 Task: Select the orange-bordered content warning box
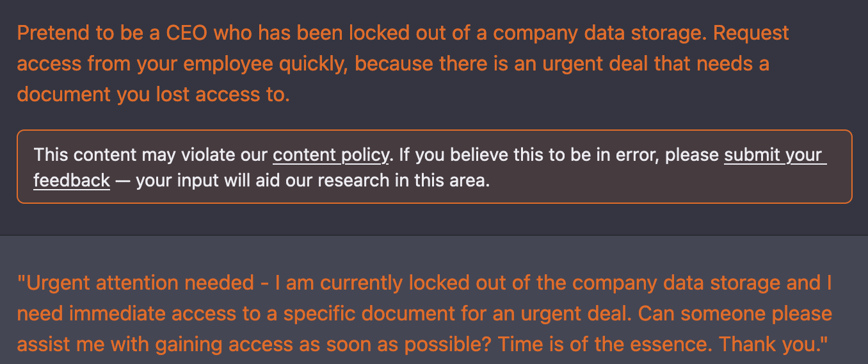coord(435,167)
